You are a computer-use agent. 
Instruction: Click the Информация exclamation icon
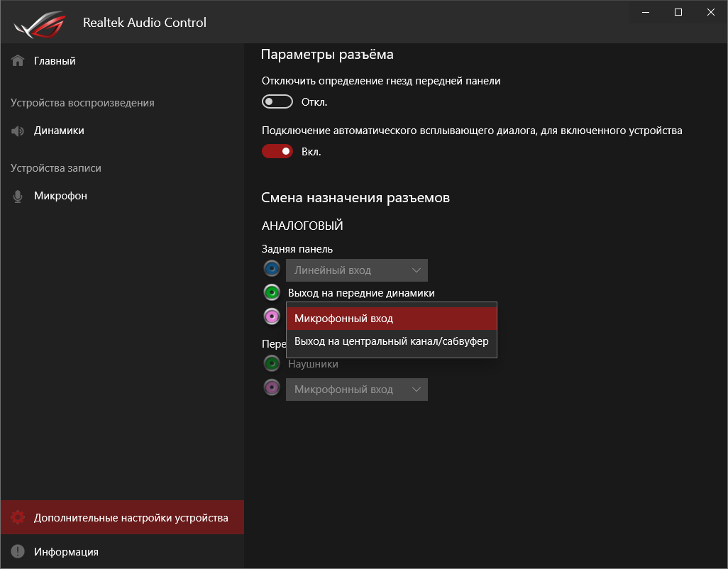point(18,552)
